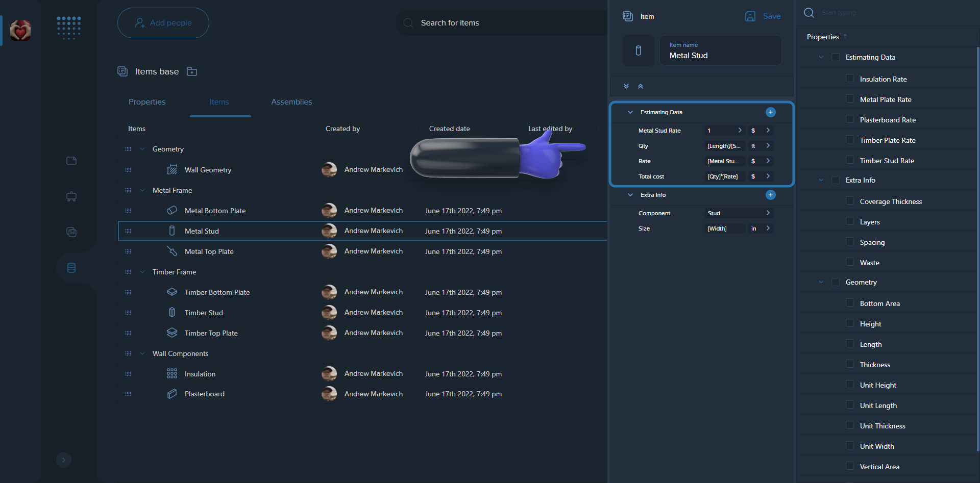
Task: Check the Waste checkbox in the properties panel
Action: point(849,262)
